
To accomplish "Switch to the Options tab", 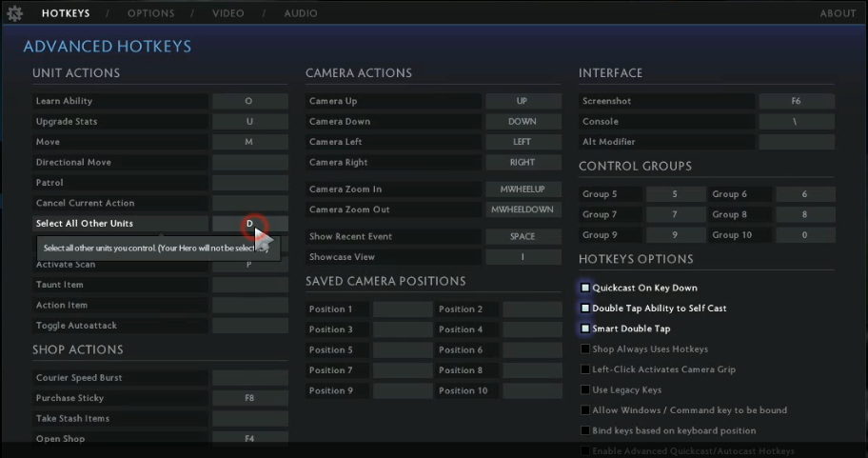I will click(150, 13).
